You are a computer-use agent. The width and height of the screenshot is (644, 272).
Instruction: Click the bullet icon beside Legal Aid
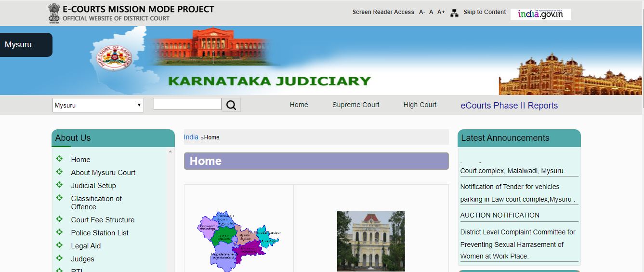(x=59, y=245)
